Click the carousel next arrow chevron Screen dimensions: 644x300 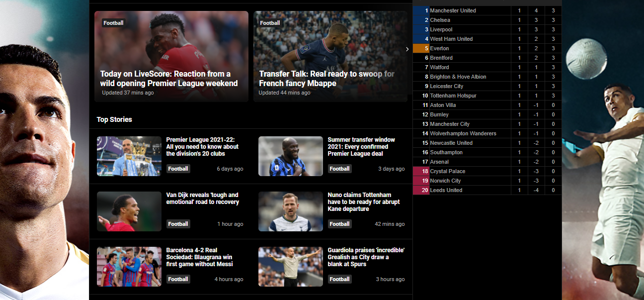407,49
